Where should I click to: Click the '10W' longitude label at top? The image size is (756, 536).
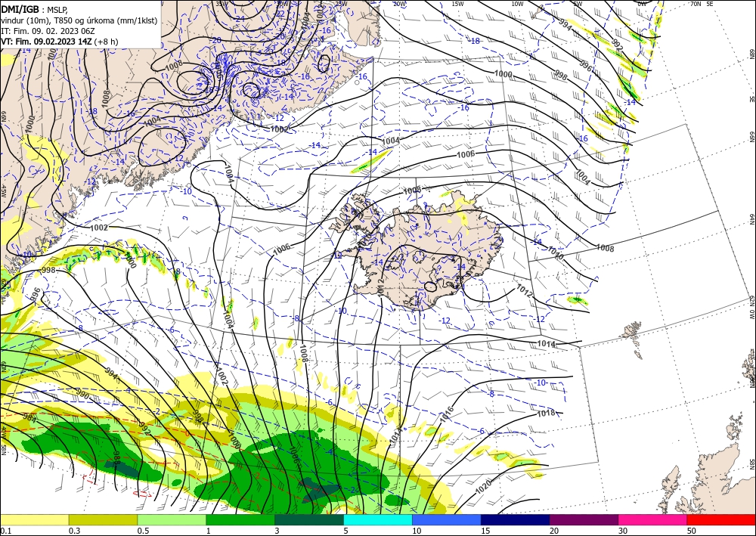tap(517, 4)
